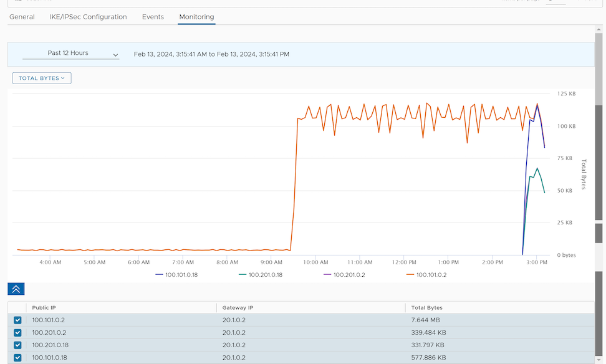Click the blue 100.101.0.18 legend marker
Image resolution: width=606 pixels, height=364 pixels.
159,275
